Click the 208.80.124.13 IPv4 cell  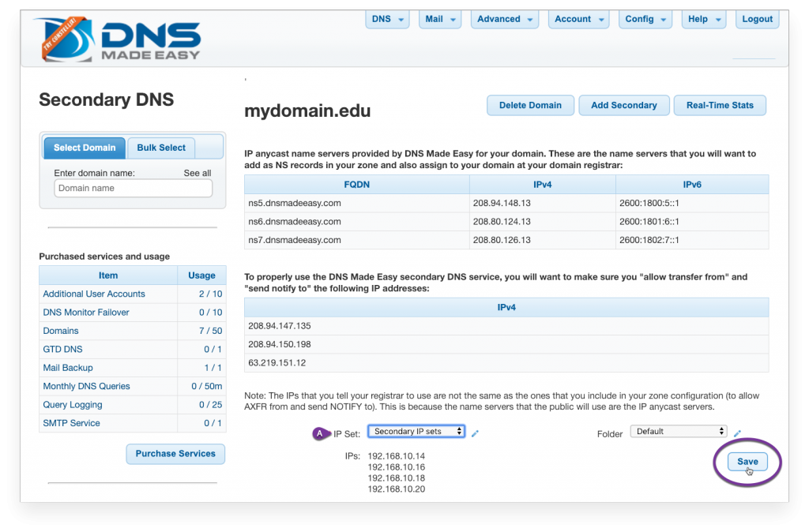point(542,222)
